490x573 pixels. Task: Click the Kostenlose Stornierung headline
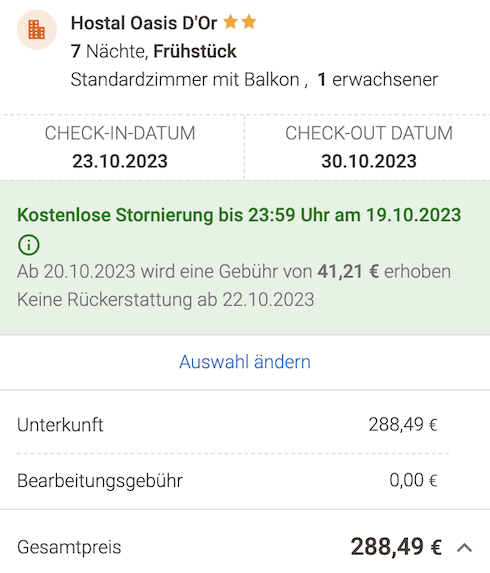(239, 215)
